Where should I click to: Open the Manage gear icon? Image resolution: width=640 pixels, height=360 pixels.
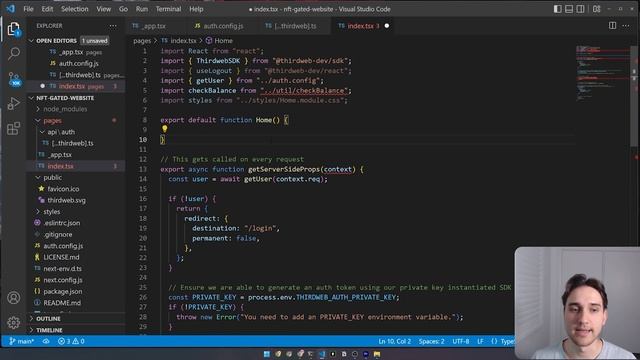(x=13, y=322)
